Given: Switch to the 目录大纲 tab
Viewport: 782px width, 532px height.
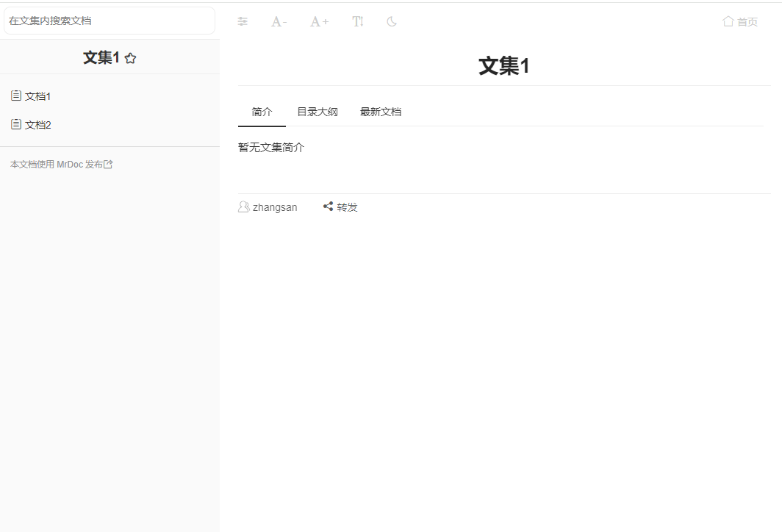Looking at the screenshot, I should (318, 112).
